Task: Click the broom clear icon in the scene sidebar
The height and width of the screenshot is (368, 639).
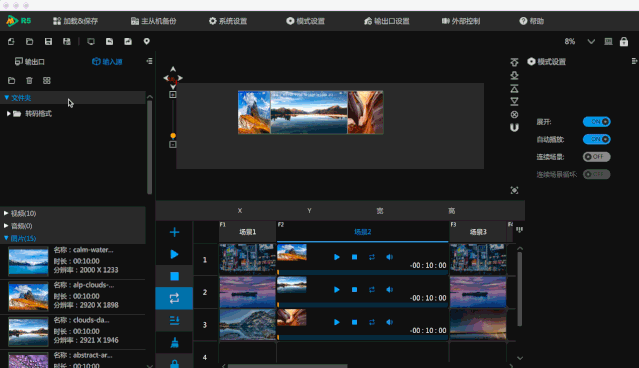Action: pyautogui.click(x=174, y=343)
